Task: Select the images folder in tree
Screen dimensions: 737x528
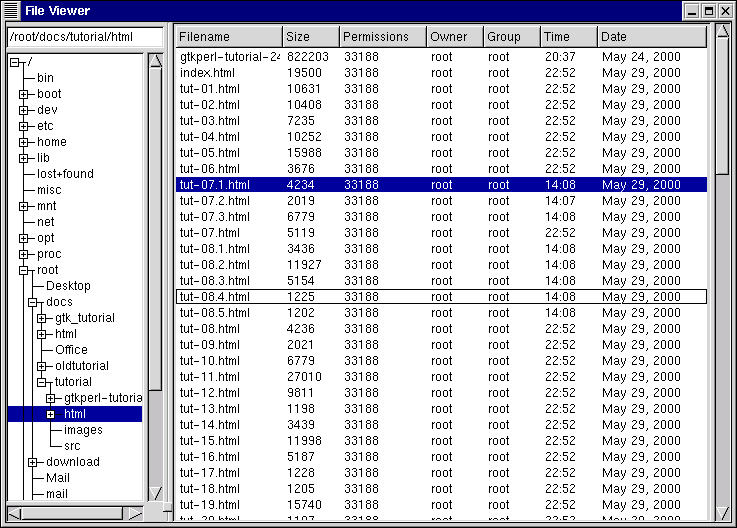Action: point(83,430)
